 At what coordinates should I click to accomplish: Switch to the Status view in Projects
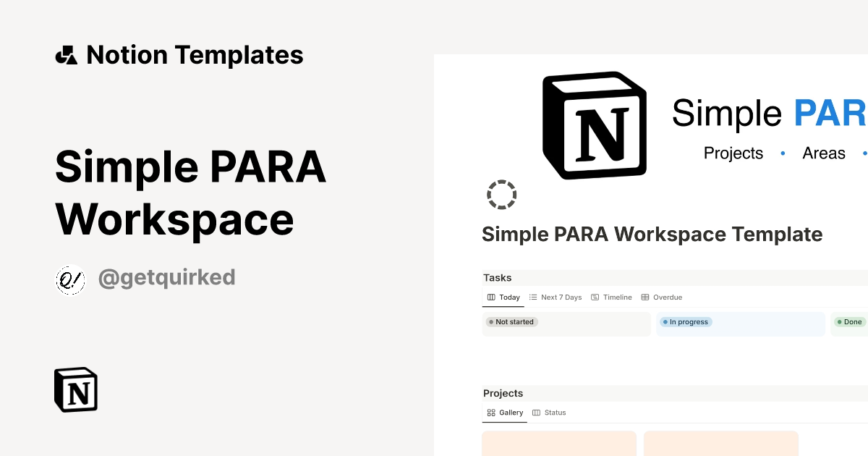click(x=556, y=412)
